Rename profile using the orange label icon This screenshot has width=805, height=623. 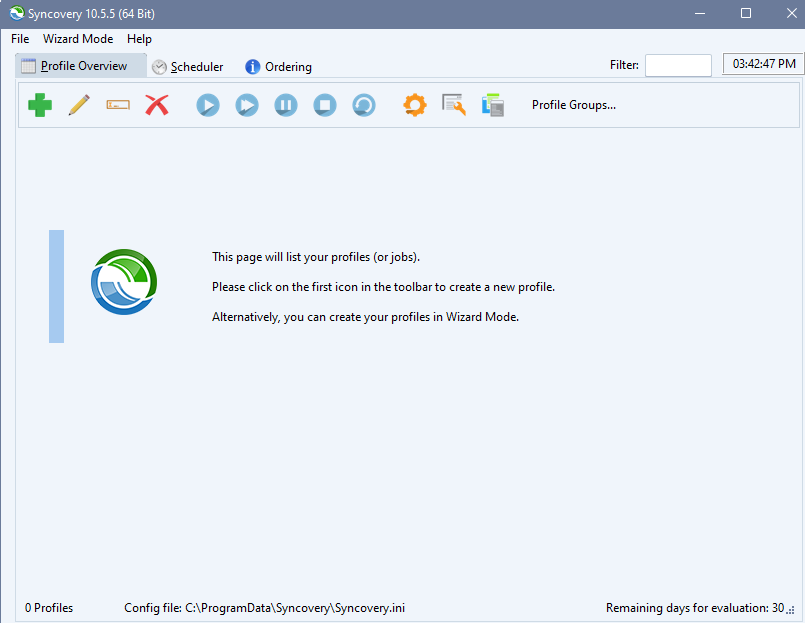(x=118, y=105)
